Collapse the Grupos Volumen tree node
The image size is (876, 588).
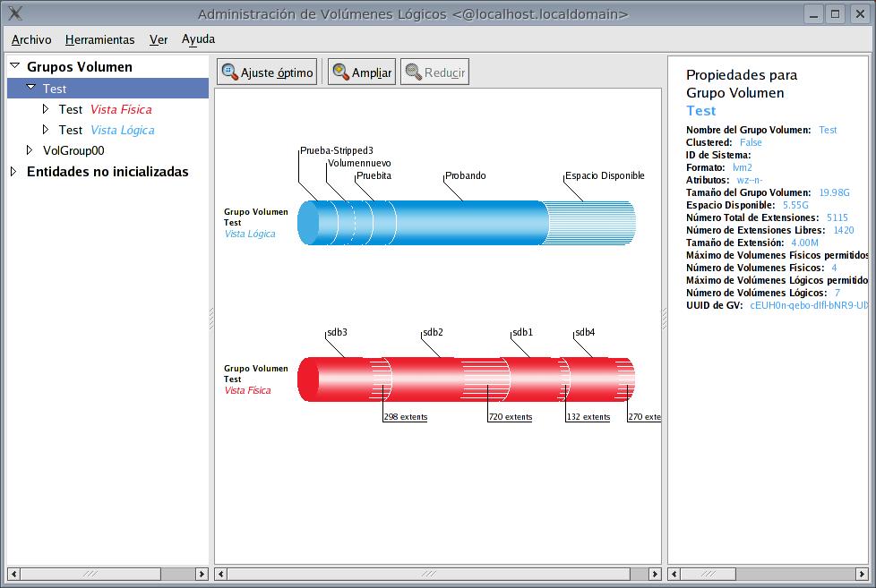15,66
